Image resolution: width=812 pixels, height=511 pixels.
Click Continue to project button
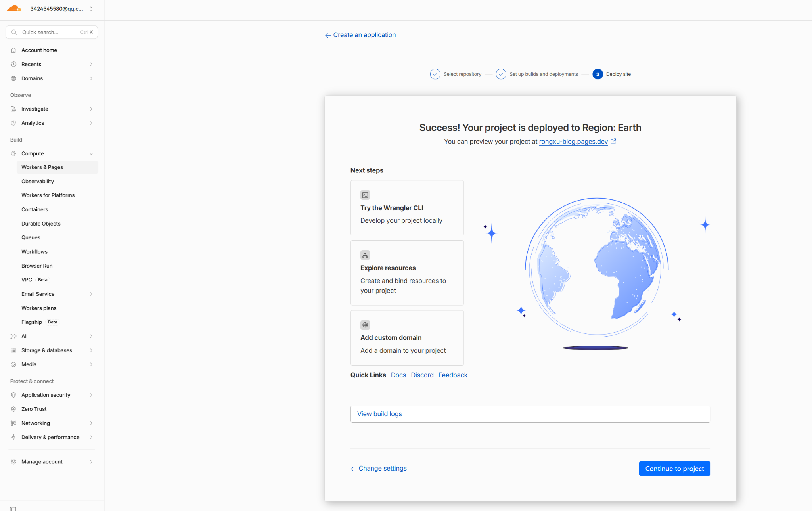pyautogui.click(x=674, y=469)
